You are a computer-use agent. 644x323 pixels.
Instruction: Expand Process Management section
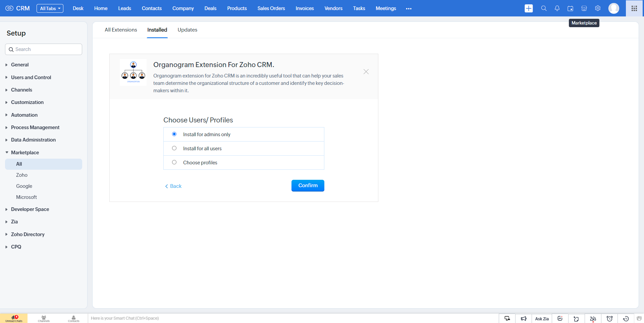[35, 127]
